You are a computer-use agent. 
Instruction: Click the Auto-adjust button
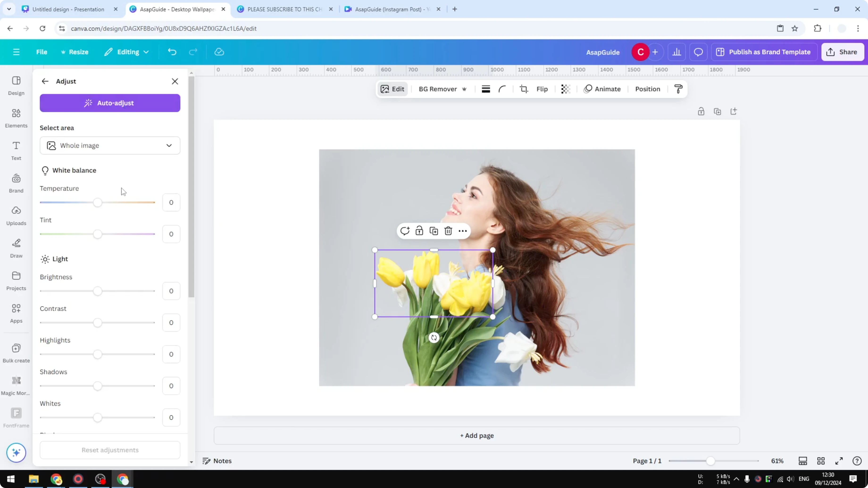point(110,103)
